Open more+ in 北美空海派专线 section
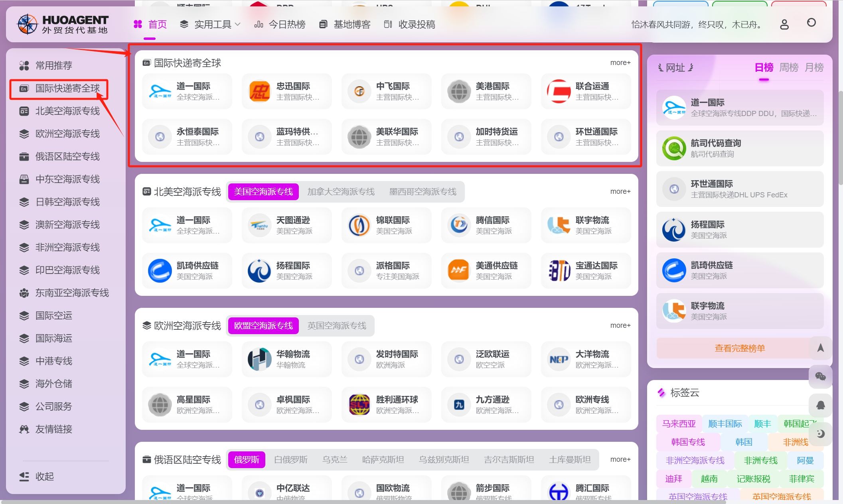Viewport: 843px width, 504px height. (620, 191)
